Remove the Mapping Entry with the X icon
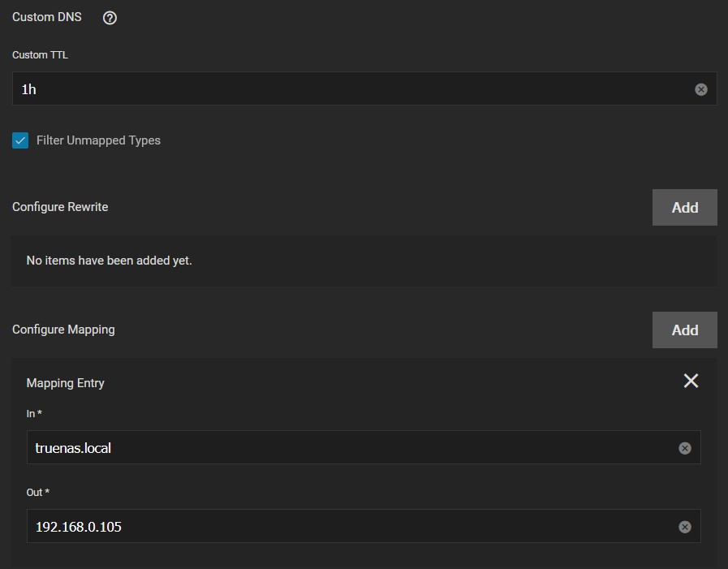The width and height of the screenshot is (728, 569). tap(691, 381)
